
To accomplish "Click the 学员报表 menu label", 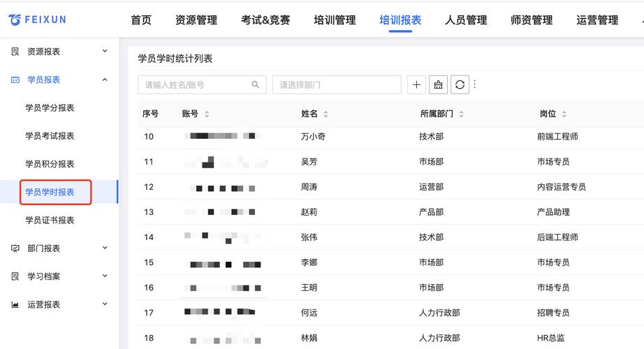I will click(x=43, y=80).
